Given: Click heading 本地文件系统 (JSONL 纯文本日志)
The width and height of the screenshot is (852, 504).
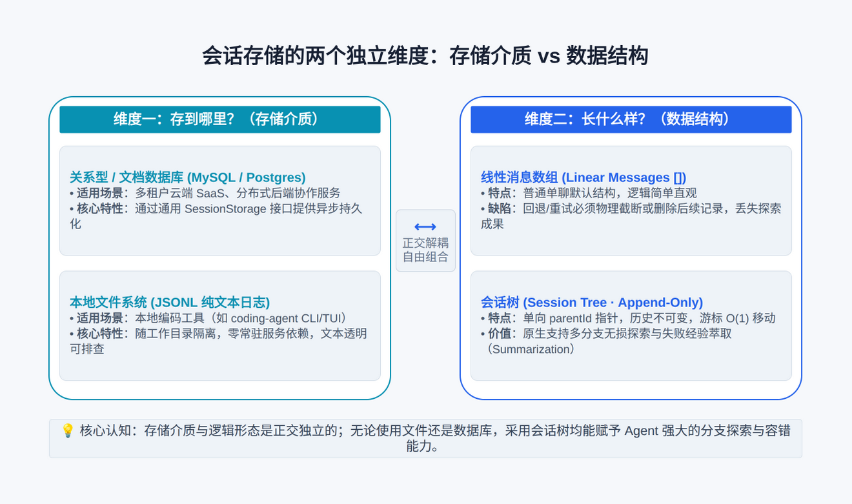Looking at the screenshot, I should [x=170, y=303].
